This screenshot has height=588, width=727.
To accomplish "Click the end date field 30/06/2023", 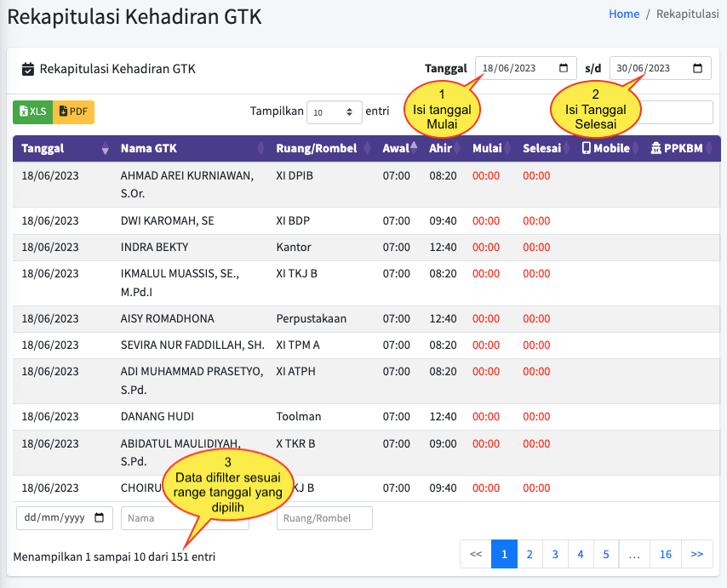I will click(661, 68).
